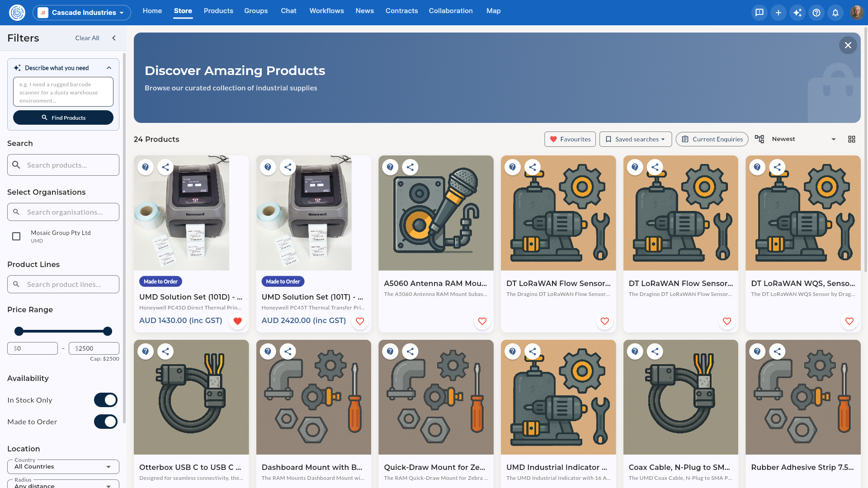Share the DT LoRaWAN WQS Sensor product

pyautogui.click(x=777, y=167)
